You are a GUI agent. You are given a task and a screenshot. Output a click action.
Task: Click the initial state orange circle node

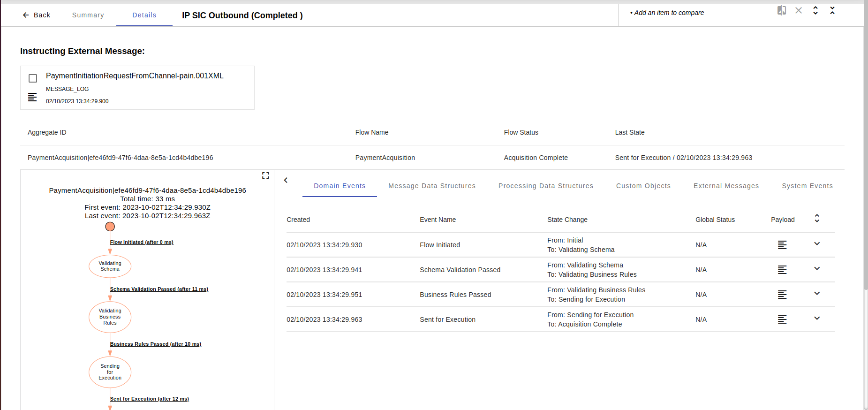click(110, 227)
